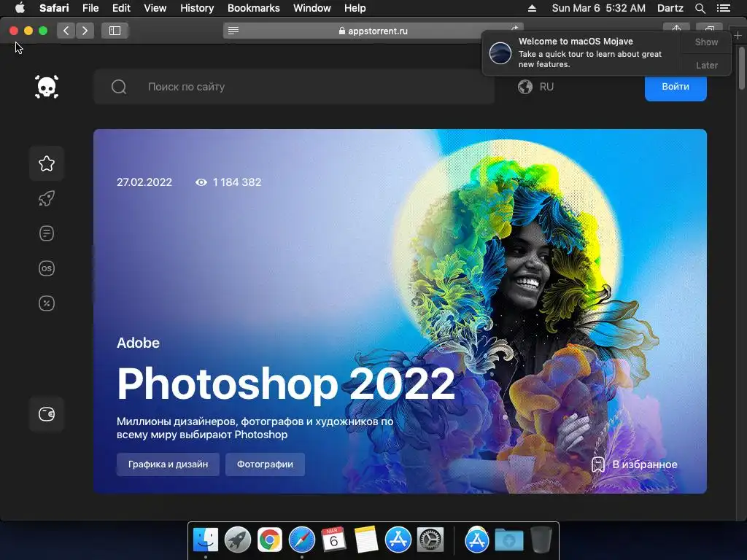Click the eject icon in menu bar
This screenshot has height=560, width=747.
coord(532,8)
